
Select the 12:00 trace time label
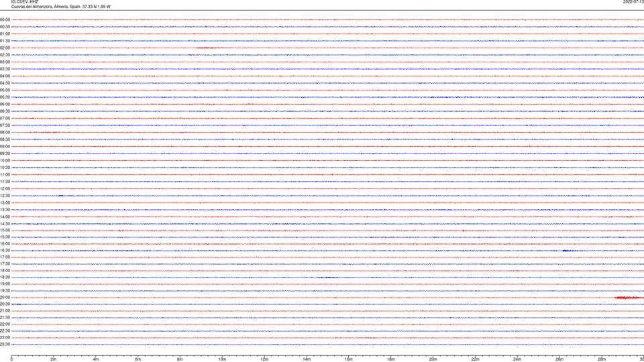pos(5,188)
